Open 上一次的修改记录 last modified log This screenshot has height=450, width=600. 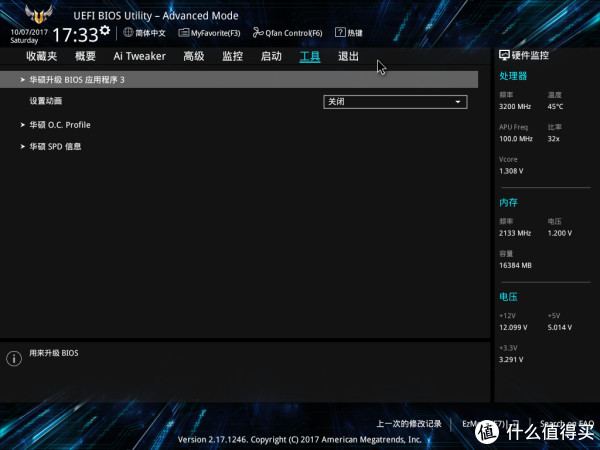click(409, 424)
